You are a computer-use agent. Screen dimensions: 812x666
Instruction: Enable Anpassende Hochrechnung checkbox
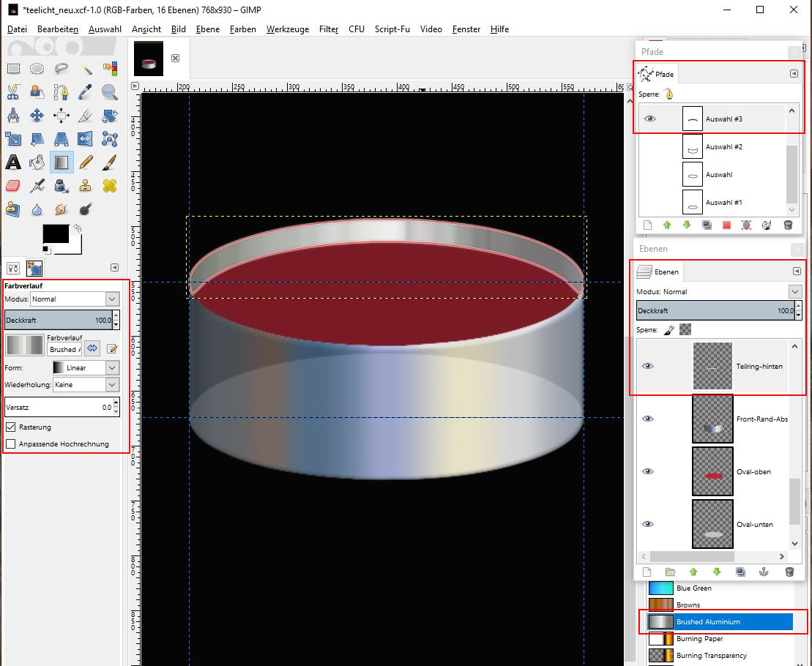pos(11,444)
